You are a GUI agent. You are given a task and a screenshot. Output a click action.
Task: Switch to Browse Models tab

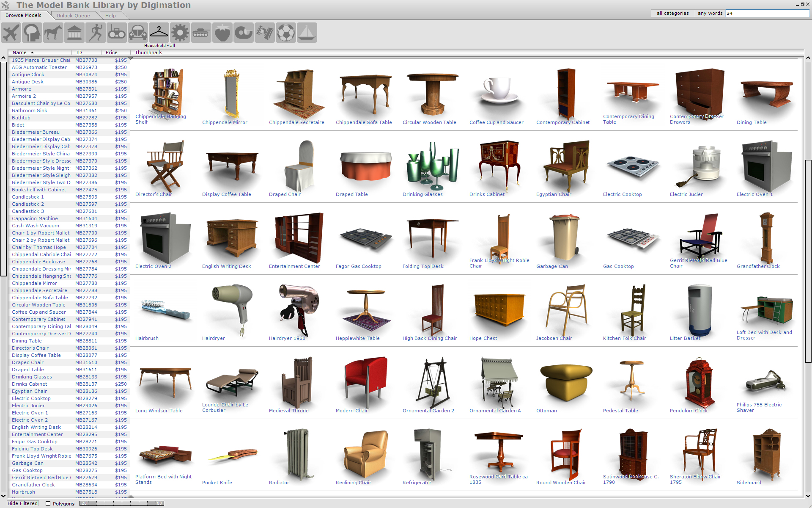[24, 15]
